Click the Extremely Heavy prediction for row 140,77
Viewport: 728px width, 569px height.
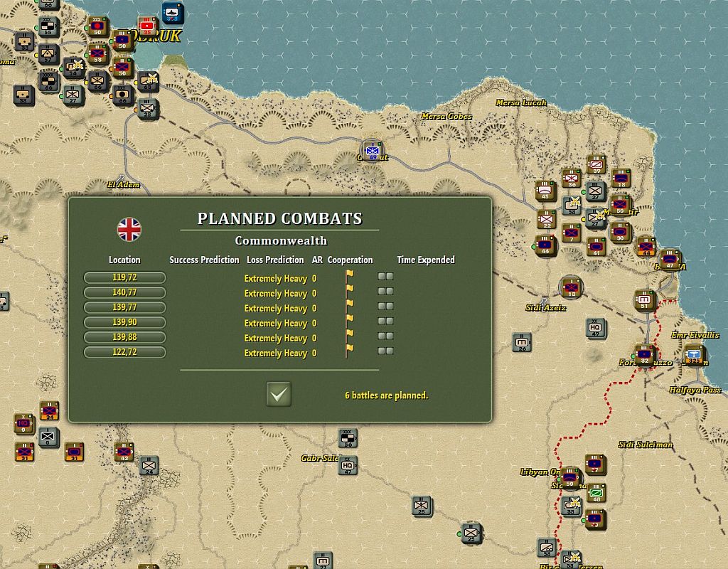pyautogui.click(x=276, y=294)
